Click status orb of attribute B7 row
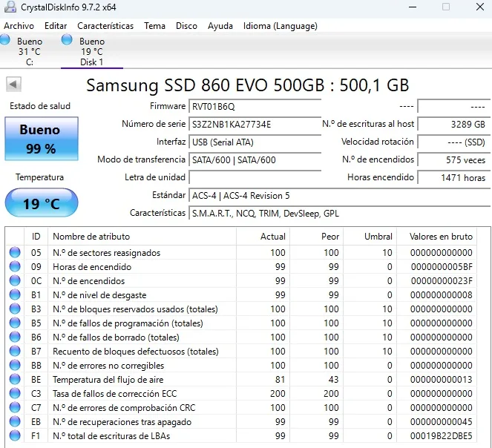The image size is (492, 448). 15,351
